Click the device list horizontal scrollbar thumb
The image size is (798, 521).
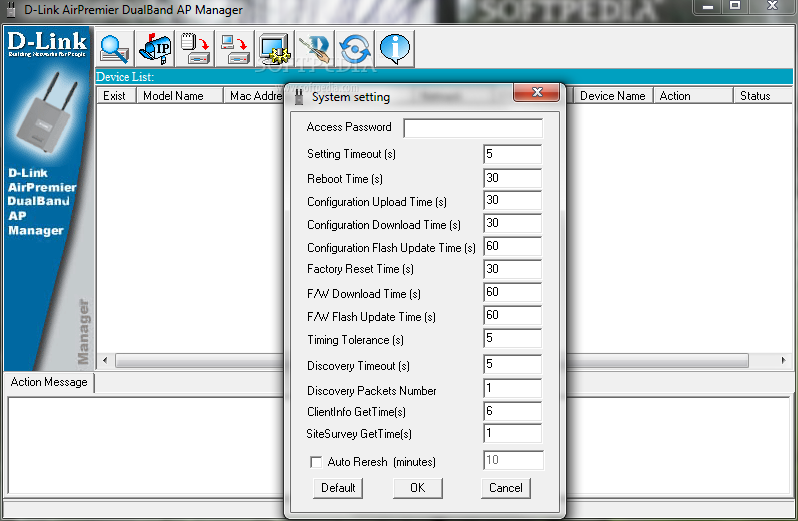pyautogui.click(x=432, y=361)
